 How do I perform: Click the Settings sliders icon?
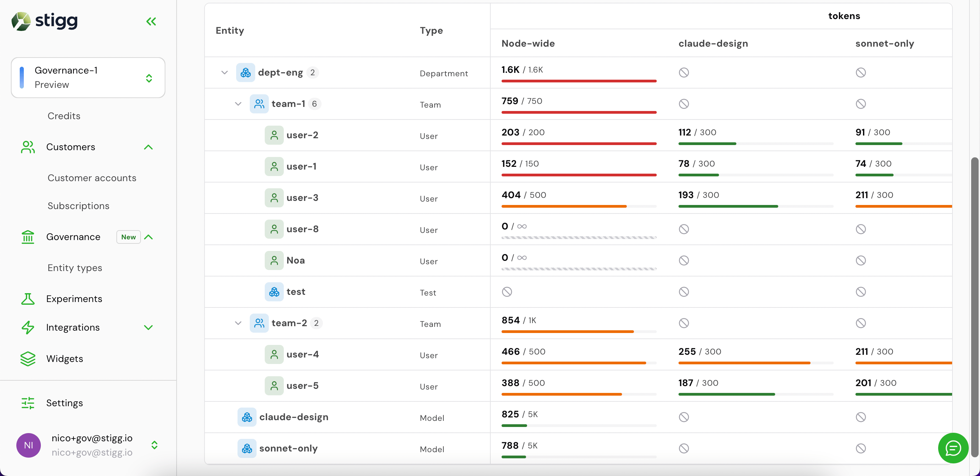pyautogui.click(x=28, y=403)
